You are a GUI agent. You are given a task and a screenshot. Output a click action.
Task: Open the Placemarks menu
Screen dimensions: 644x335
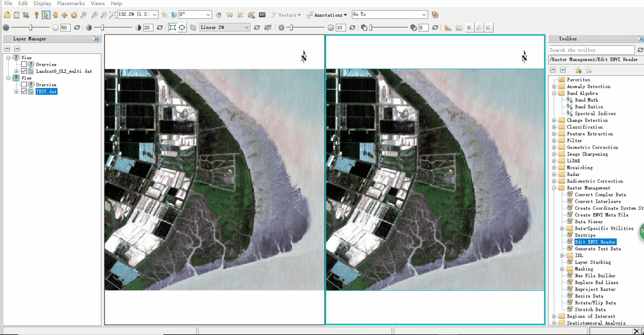[71, 3]
